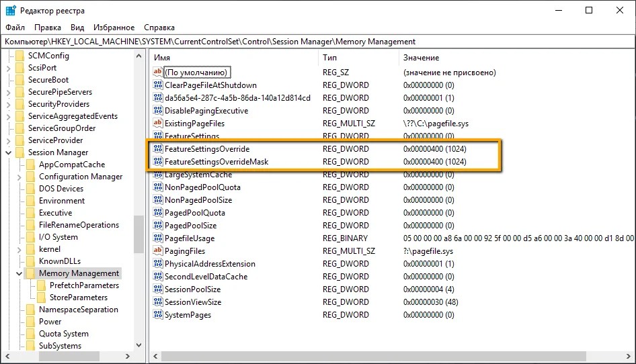Collapse the Session Manager tree node

click(x=8, y=153)
